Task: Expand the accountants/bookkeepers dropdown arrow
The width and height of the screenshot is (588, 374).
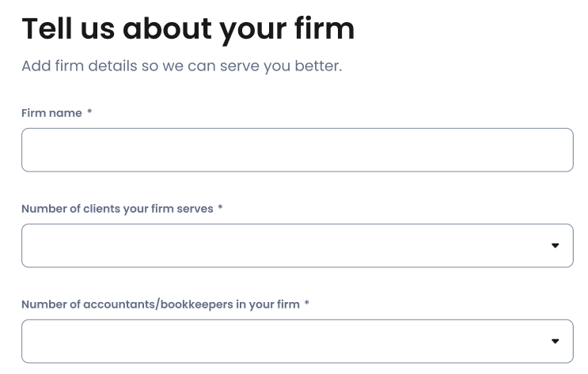Action: click(x=555, y=342)
